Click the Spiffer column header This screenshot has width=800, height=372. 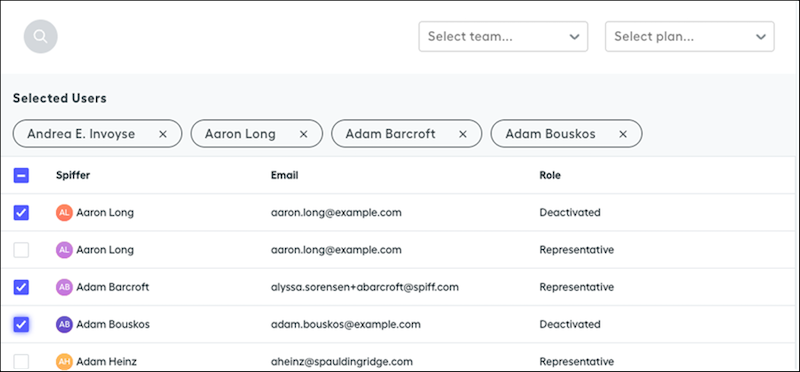click(x=73, y=176)
